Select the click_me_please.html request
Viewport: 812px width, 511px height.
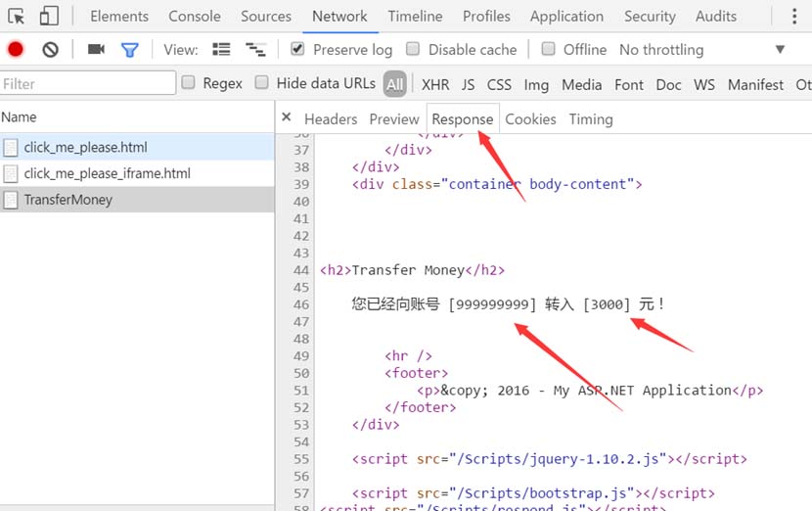click(137, 147)
